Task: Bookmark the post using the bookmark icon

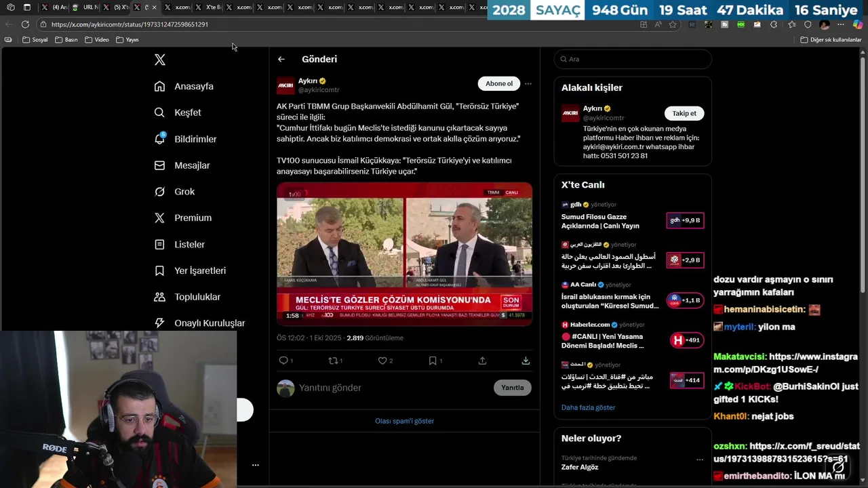Action: [x=433, y=361]
